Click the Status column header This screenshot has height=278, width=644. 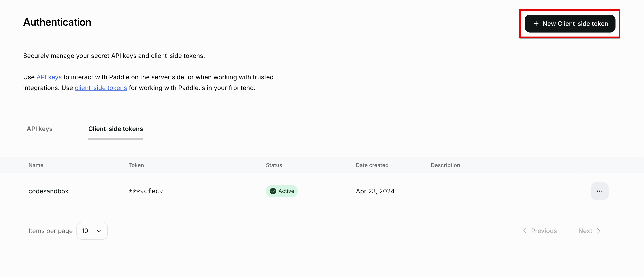pos(274,165)
